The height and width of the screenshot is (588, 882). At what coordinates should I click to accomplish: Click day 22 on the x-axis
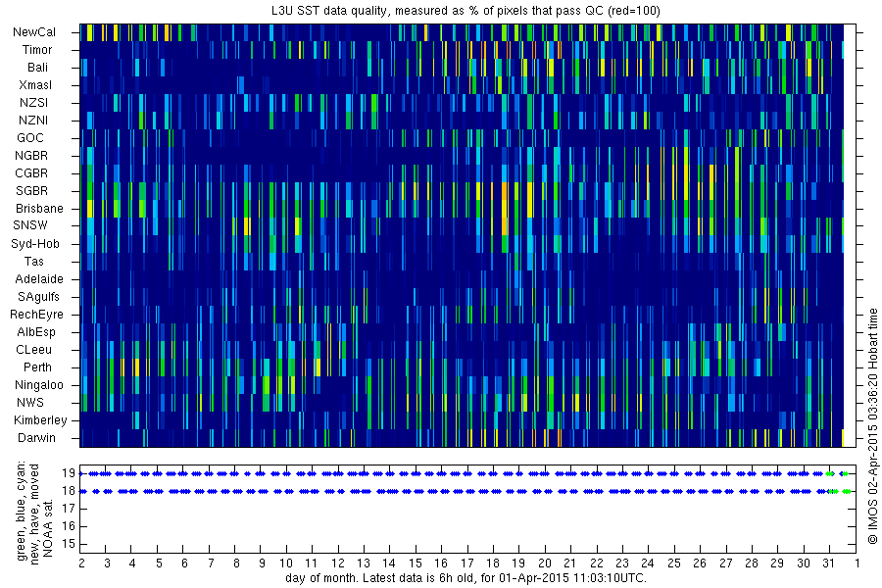point(596,563)
